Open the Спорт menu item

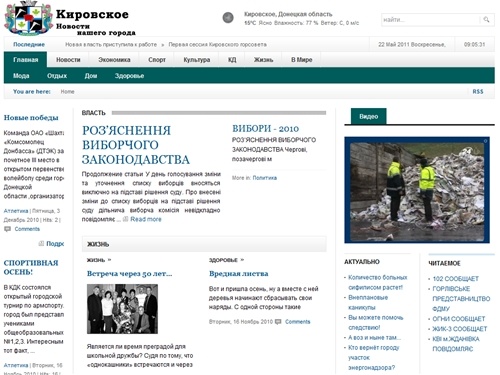pyautogui.click(x=157, y=60)
